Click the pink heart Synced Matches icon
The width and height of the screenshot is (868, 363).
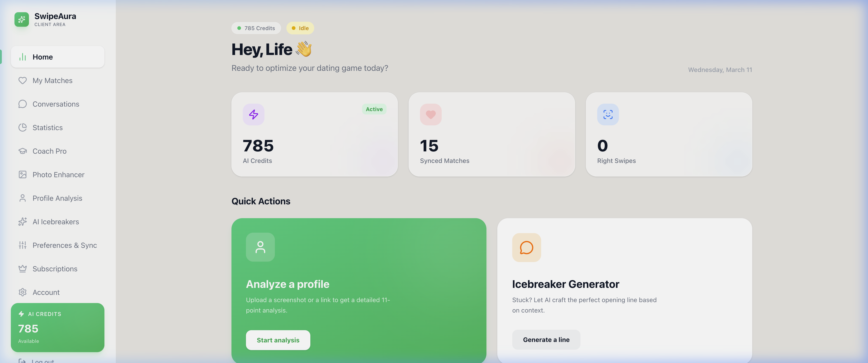[430, 114]
